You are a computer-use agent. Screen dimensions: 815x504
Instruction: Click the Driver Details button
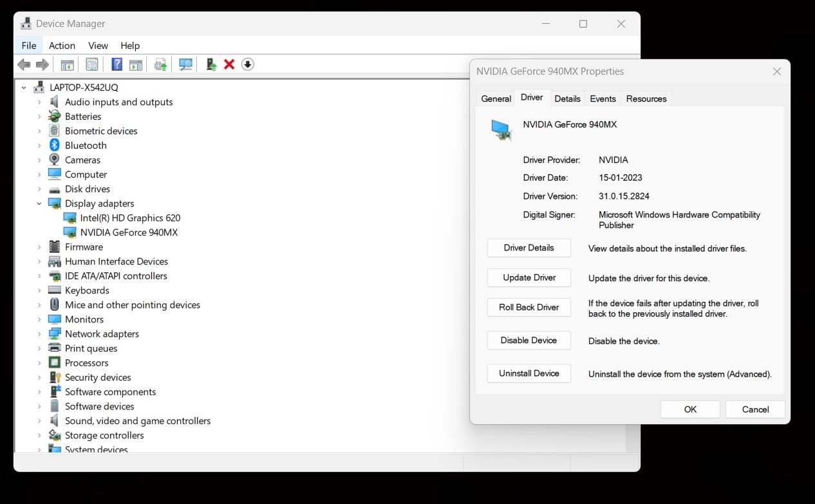coord(529,248)
